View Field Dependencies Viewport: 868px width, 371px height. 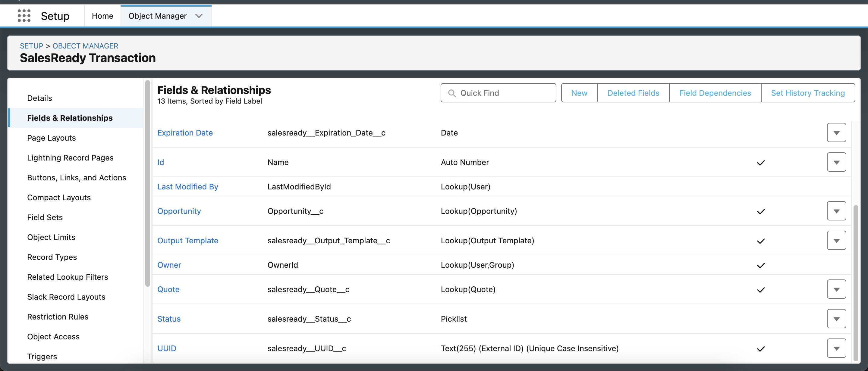pyautogui.click(x=715, y=93)
